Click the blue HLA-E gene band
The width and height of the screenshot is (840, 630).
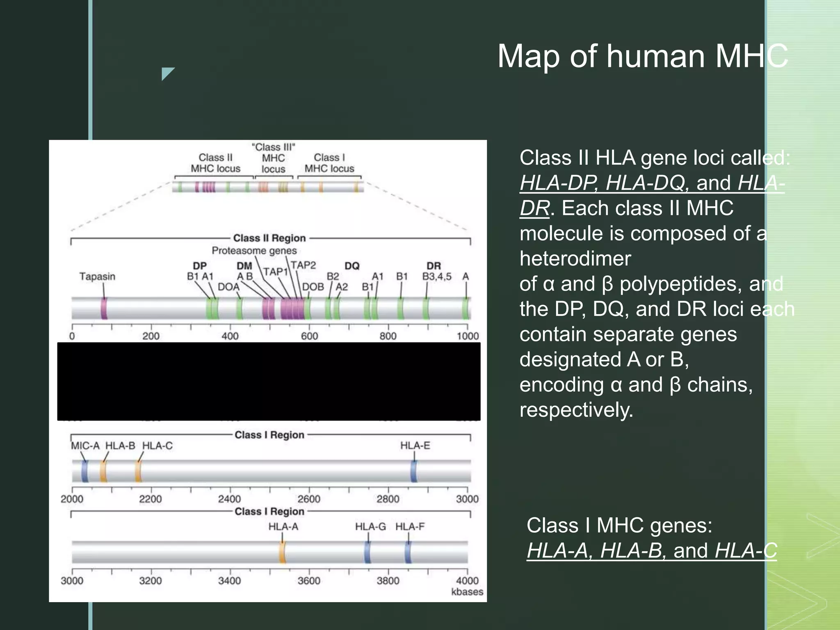pyautogui.click(x=414, y=471)
